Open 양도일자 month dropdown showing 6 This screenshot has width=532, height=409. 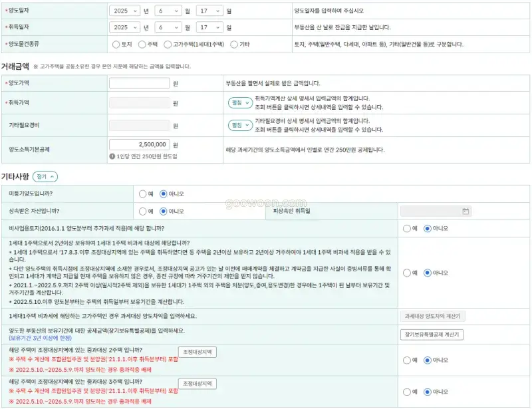[x=168, y=11]
